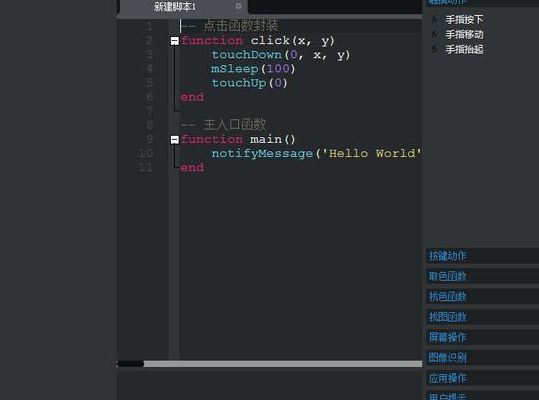The height and width of the screenshot is (400, 539).
Task: Close the 新建脚本1 tab with its close icon
Action: (238, 6)
